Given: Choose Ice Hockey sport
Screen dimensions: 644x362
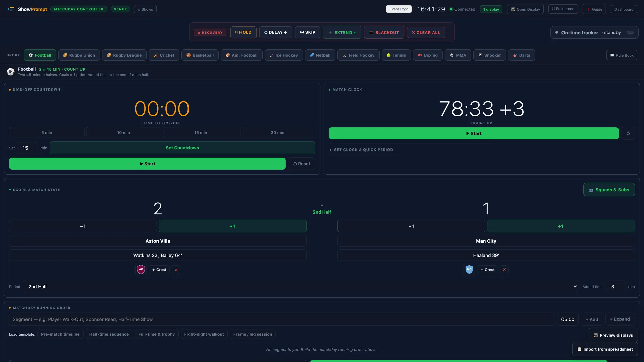Looking at the screenshot, I should tap(283, 55).
